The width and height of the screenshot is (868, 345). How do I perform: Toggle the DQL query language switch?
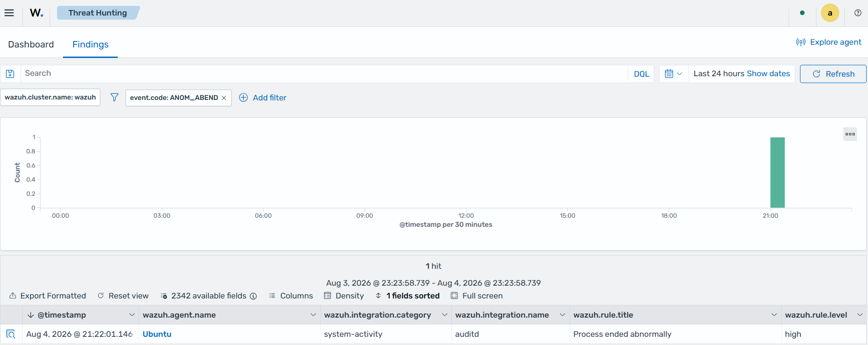(x=641, y=74)
